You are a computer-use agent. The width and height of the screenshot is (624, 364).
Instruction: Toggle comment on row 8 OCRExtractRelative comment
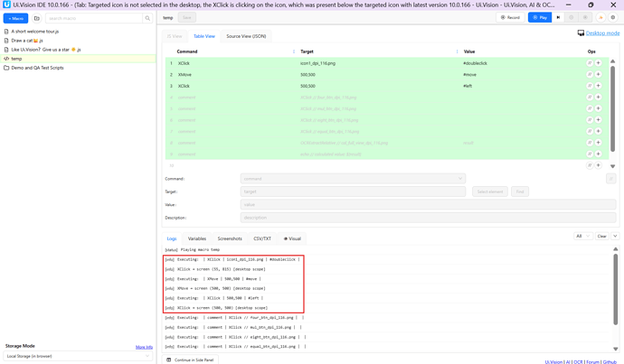click(590, 143)
